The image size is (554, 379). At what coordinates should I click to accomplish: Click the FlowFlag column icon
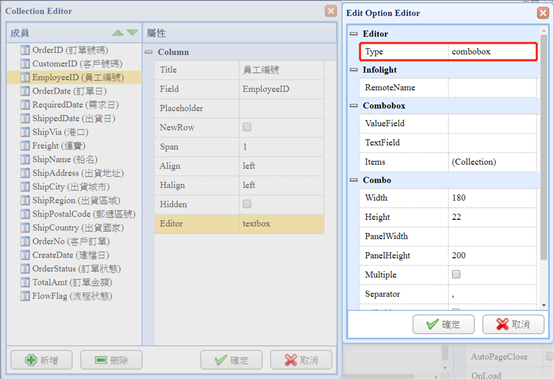coord(25,296)
